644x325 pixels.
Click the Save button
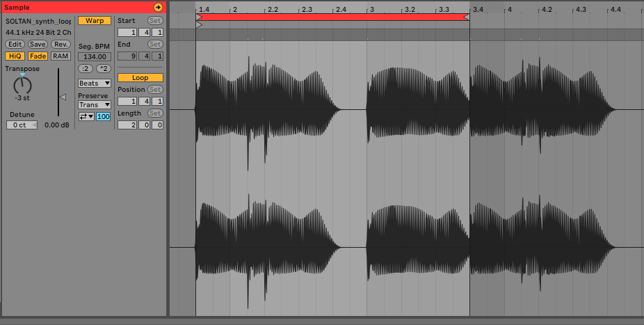tap(38, 44)
